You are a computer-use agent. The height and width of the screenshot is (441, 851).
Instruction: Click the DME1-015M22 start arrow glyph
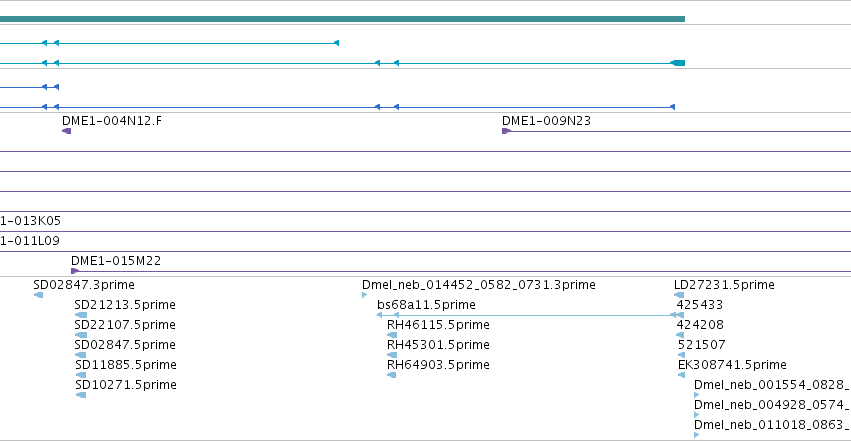coord(75,271)
